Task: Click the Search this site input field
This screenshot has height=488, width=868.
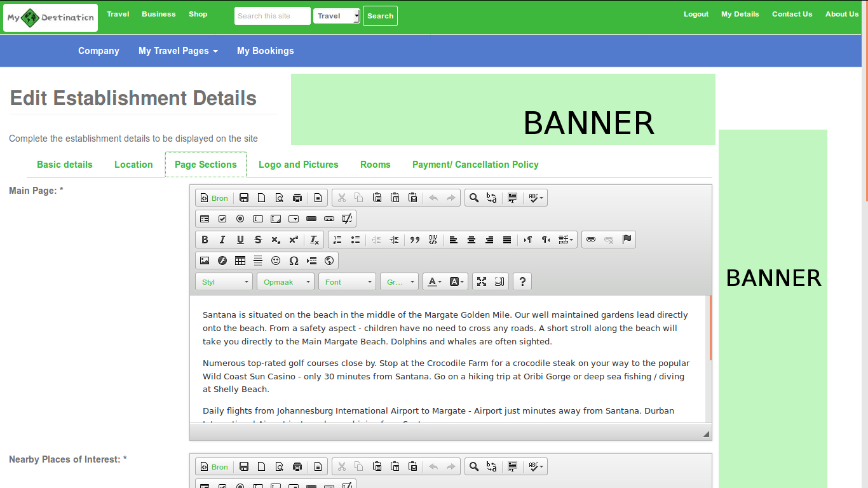Action: tap(272, 16)
